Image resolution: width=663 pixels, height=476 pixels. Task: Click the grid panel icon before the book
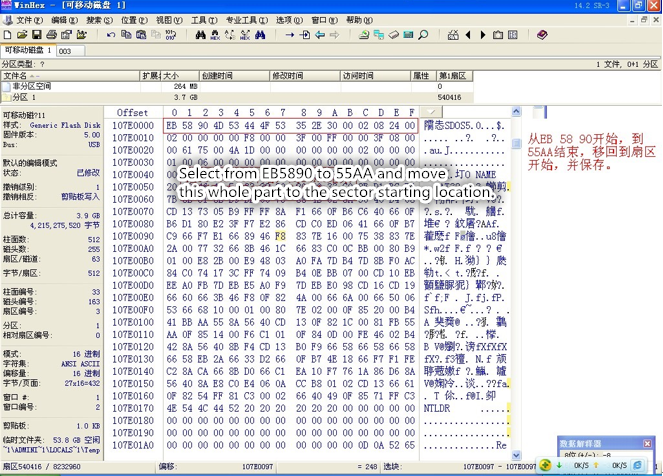coord(513,35)
